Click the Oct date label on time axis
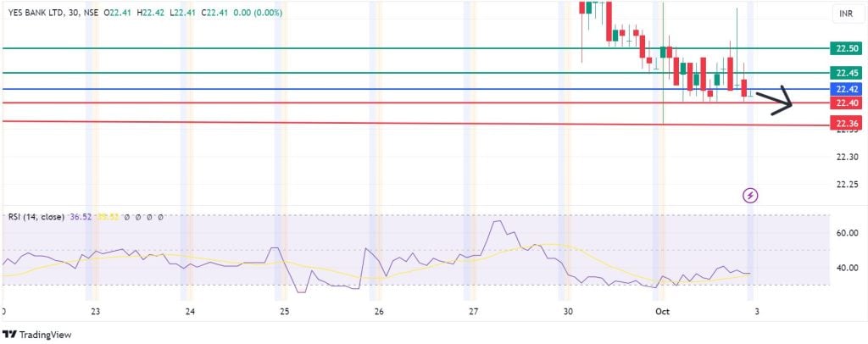 pos(663,311)
